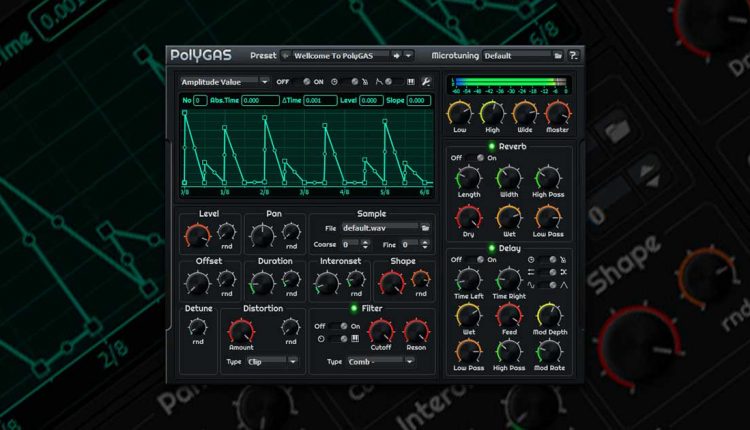Click the Shape rnd knob
The width and height of the screenshot is (750, 430).
[420, 279]
